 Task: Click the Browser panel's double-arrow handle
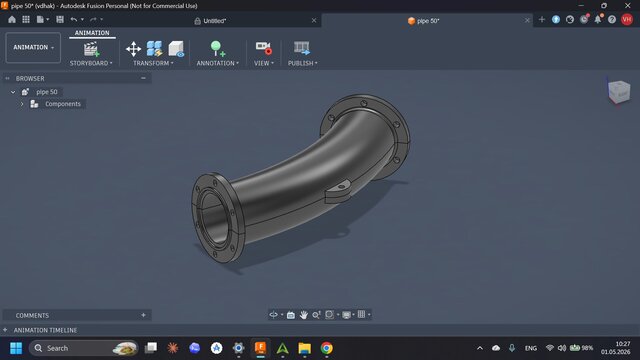pyautogui.click(x=7, y=78)
